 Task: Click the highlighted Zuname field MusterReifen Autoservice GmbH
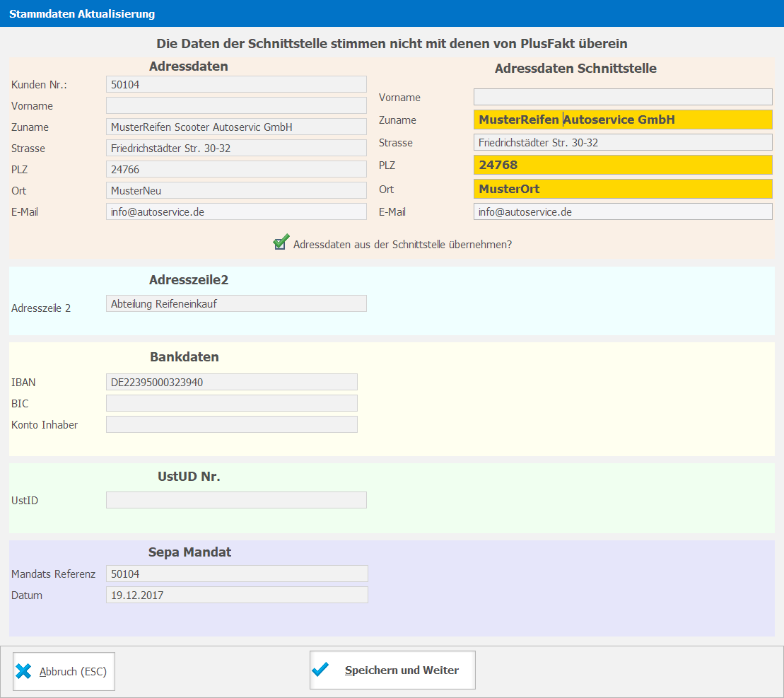coord(623,120)
